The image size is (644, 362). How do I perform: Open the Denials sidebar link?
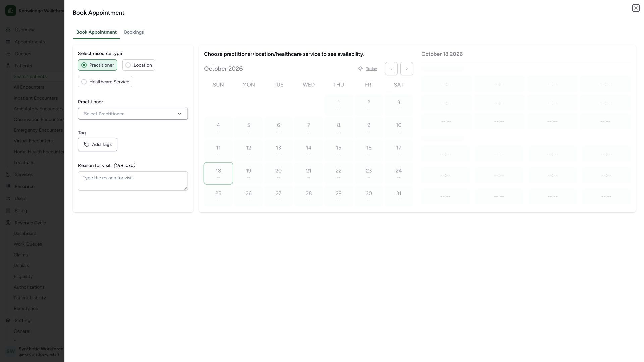pos(21,265)
